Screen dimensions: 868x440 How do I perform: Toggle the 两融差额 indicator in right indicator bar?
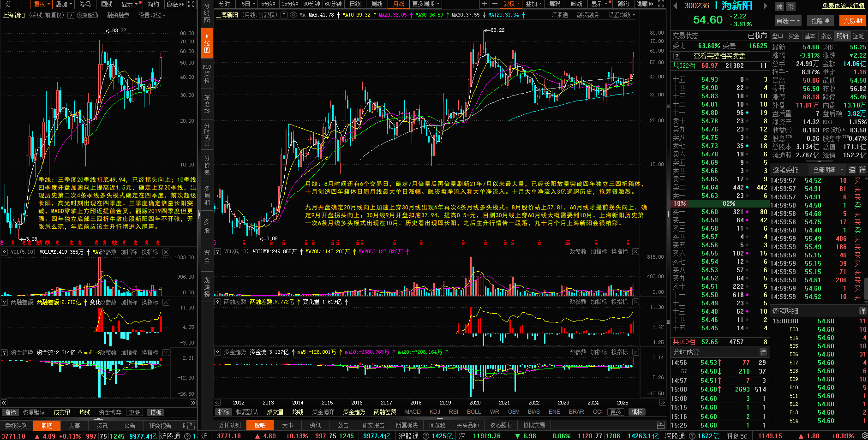(385, 412)
